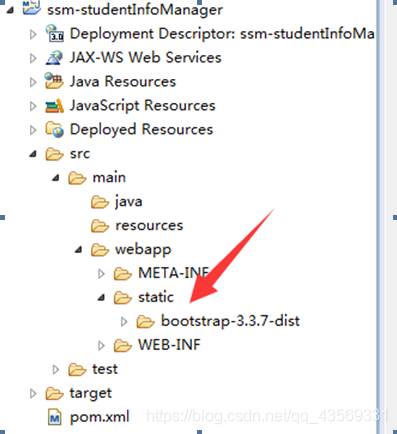
Task: Click the WEB-INF folder icon
Action: (x=123, y=346)
